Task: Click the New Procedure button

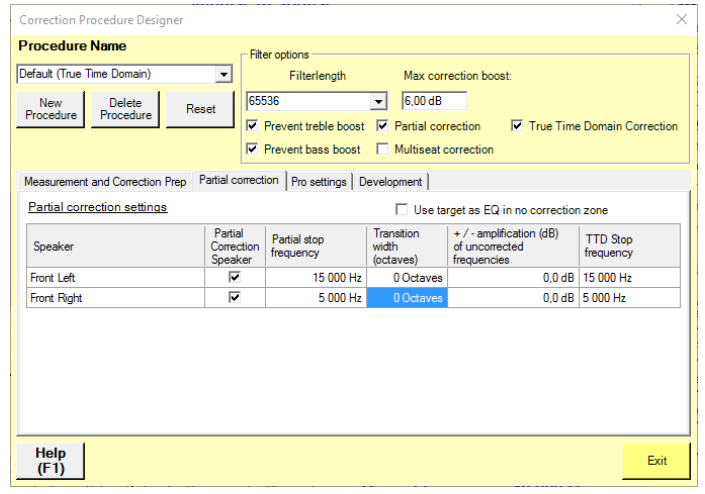Action: point(51,109)
